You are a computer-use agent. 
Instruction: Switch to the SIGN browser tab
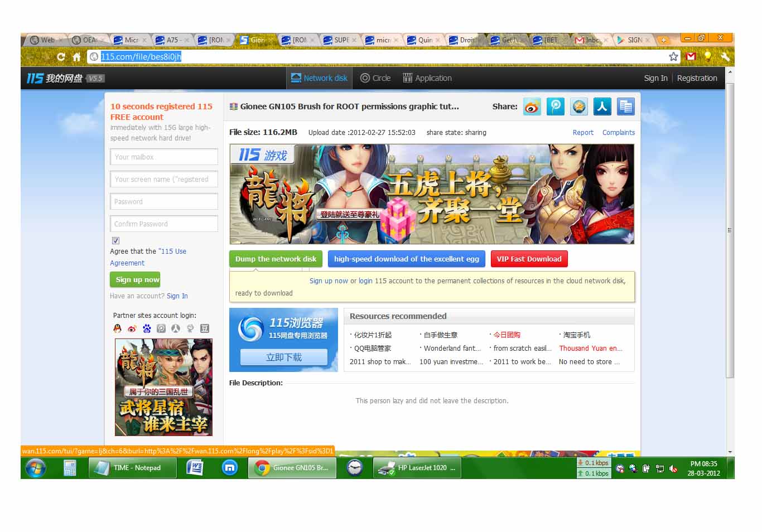(x=634, y=40)
